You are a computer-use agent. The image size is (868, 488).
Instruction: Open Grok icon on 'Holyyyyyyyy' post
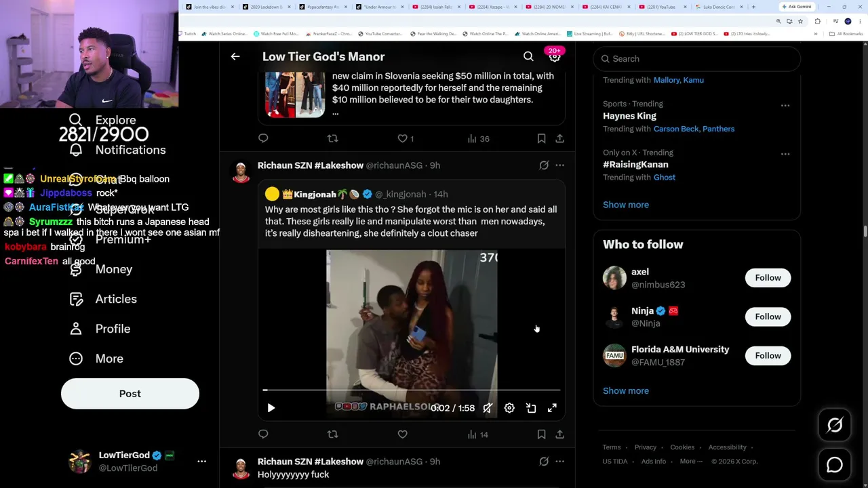click(544, 462)
